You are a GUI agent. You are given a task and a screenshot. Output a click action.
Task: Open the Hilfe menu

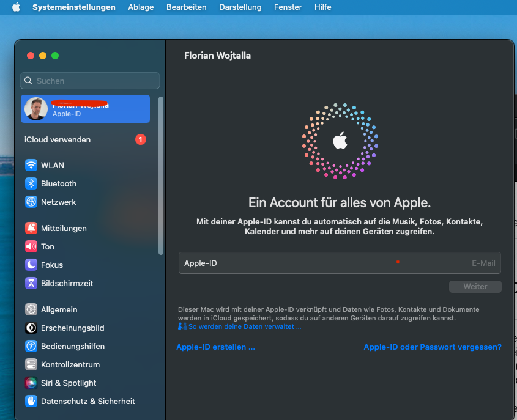(323, 7)
